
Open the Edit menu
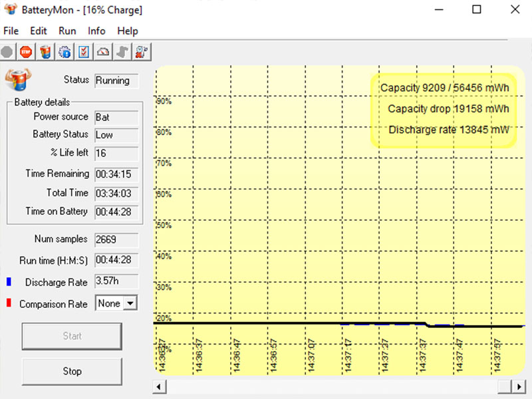click(39, 31)
